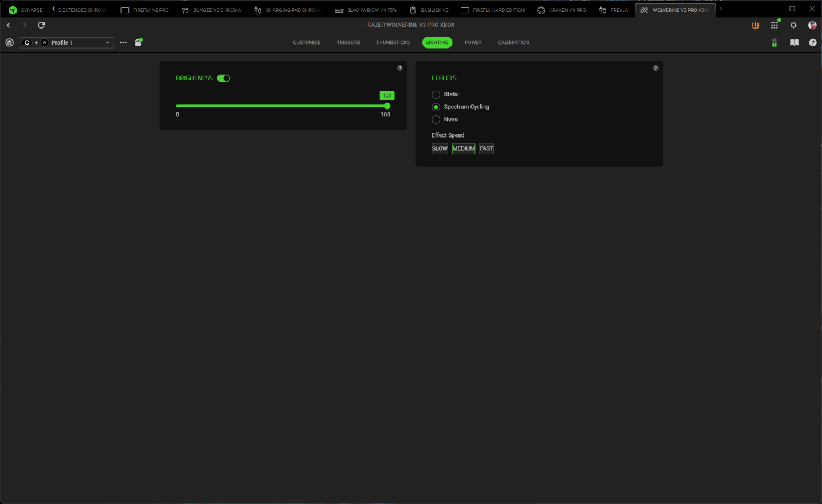Maximize the Synapse window
The image size is (822, 504).
[x=792, y=9]
